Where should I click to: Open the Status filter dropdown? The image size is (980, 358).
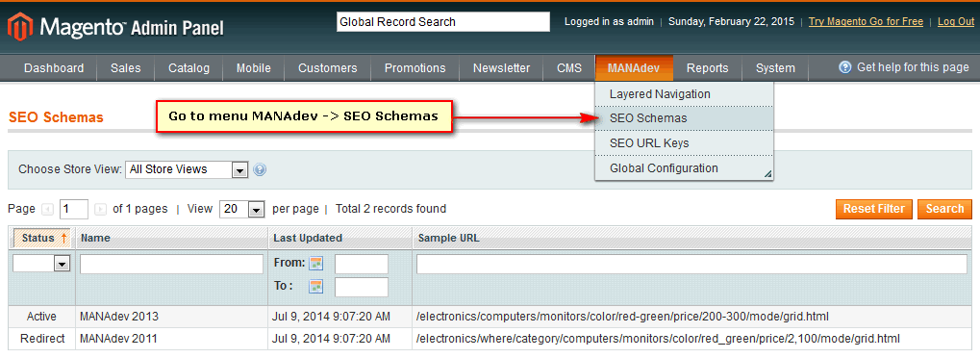[41, 264]
